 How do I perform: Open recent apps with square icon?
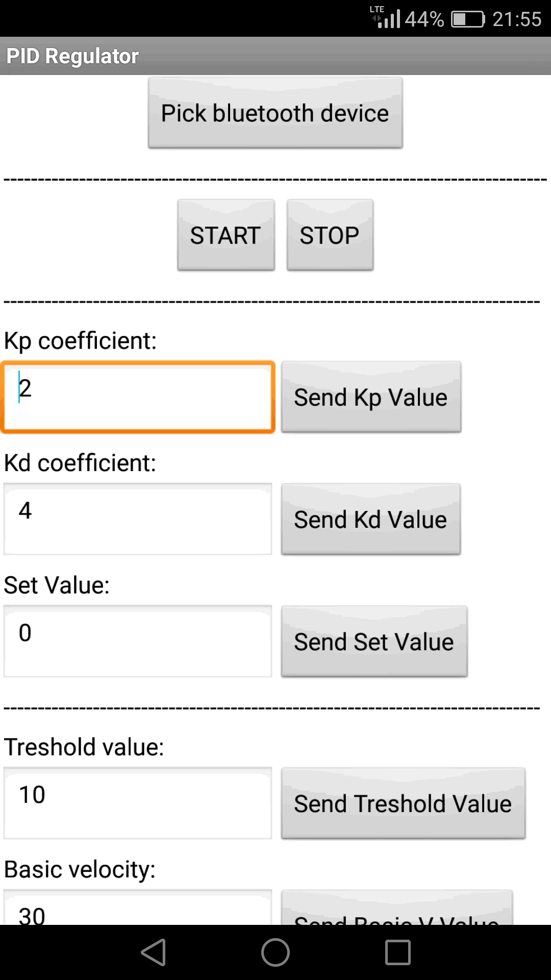398,952
